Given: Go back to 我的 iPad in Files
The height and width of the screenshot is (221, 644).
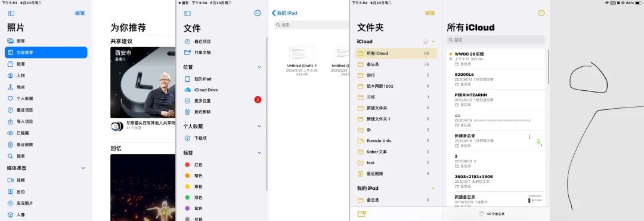Looking at the screenshot, I should pos(284,13).
